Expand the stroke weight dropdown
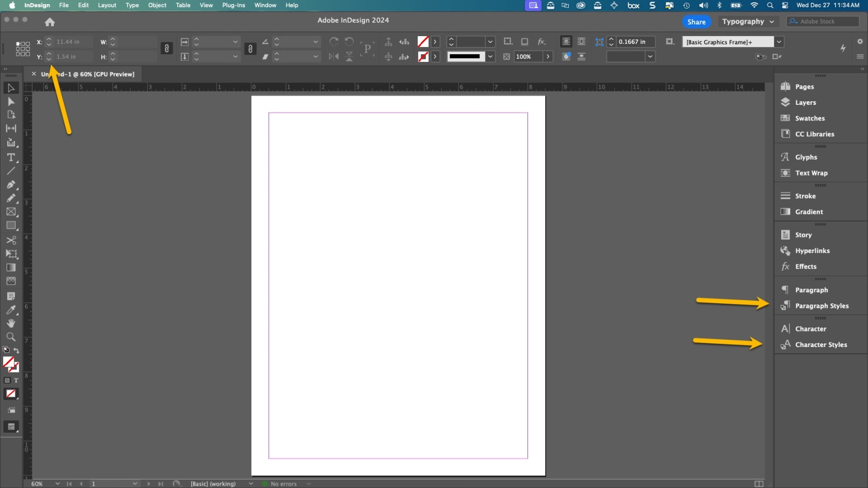This screenshot has width=868, height=488. [490, 41]
